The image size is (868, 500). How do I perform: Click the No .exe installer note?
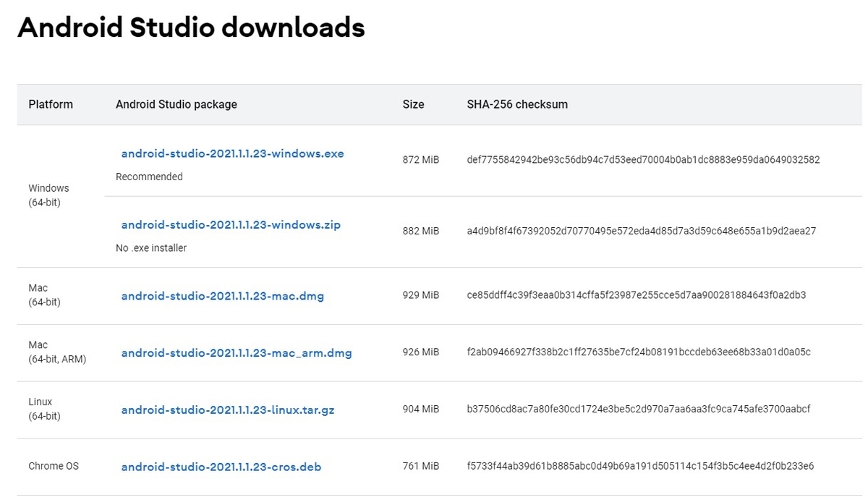coord(151,247)
